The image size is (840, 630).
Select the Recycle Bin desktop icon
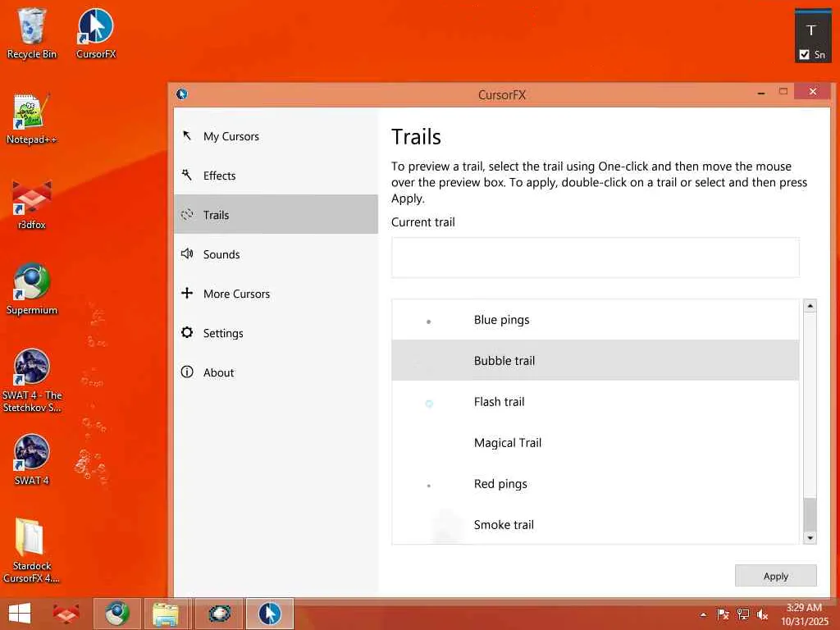coord(32,33)
